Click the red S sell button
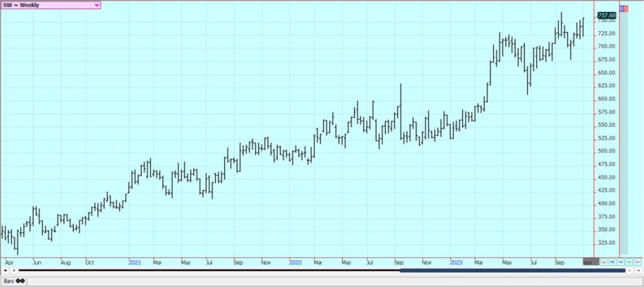This screenshot has height=287, width=644. tap(626, 9)
